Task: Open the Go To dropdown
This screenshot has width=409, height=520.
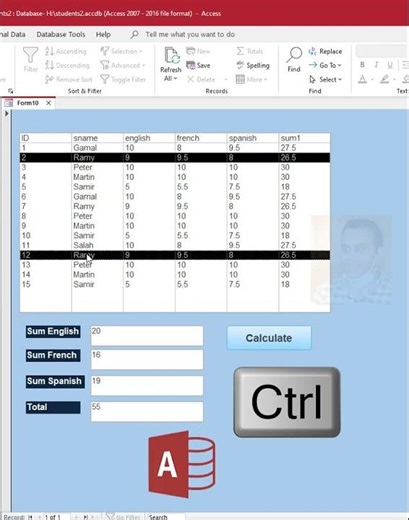Action: [325, 65]
